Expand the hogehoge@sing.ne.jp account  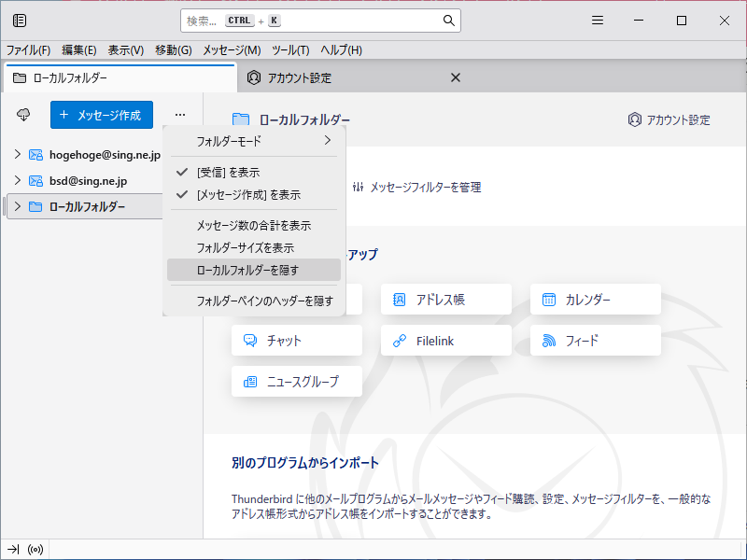(18, 154)
